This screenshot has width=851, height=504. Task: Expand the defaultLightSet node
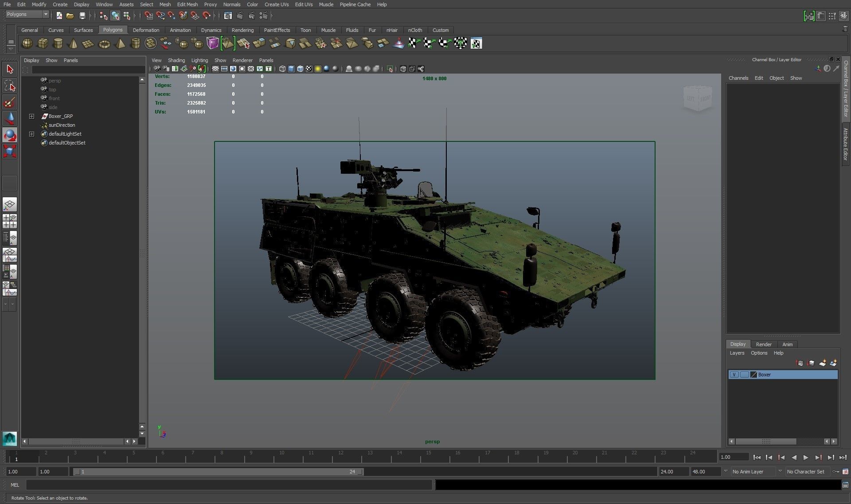[31, 134]
